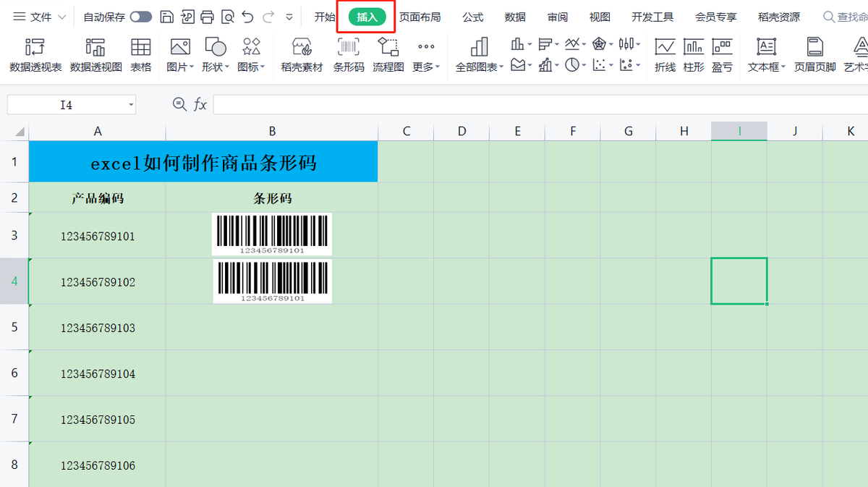Insert a horizontal bar chart

pos(548,44)
